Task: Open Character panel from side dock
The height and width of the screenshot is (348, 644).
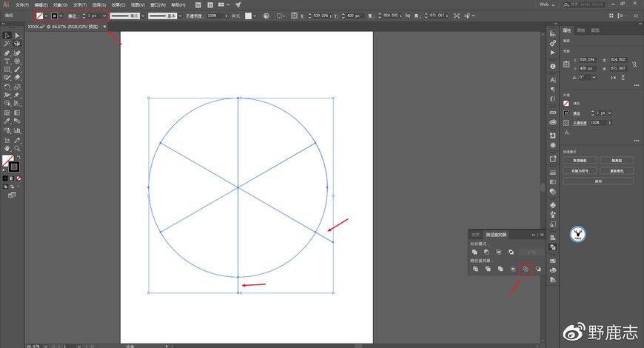Action: pyautogui.click(x=553, y=80)
